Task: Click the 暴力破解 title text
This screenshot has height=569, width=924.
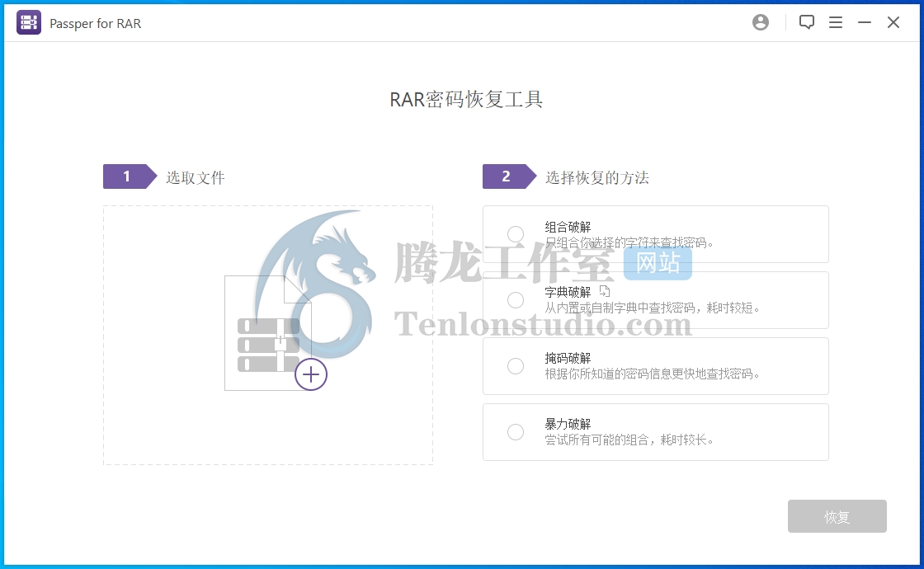Action: (x=568, y=424)
